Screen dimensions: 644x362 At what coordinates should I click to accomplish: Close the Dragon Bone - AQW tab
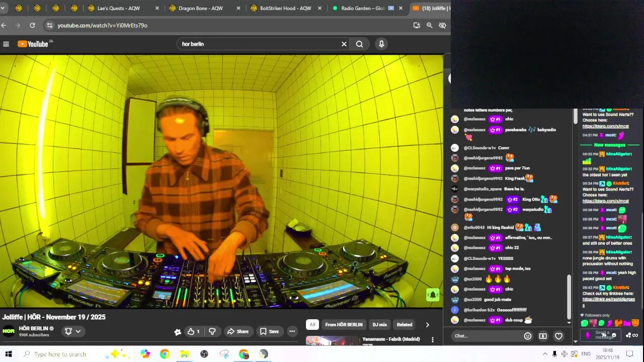pos(238,8)
